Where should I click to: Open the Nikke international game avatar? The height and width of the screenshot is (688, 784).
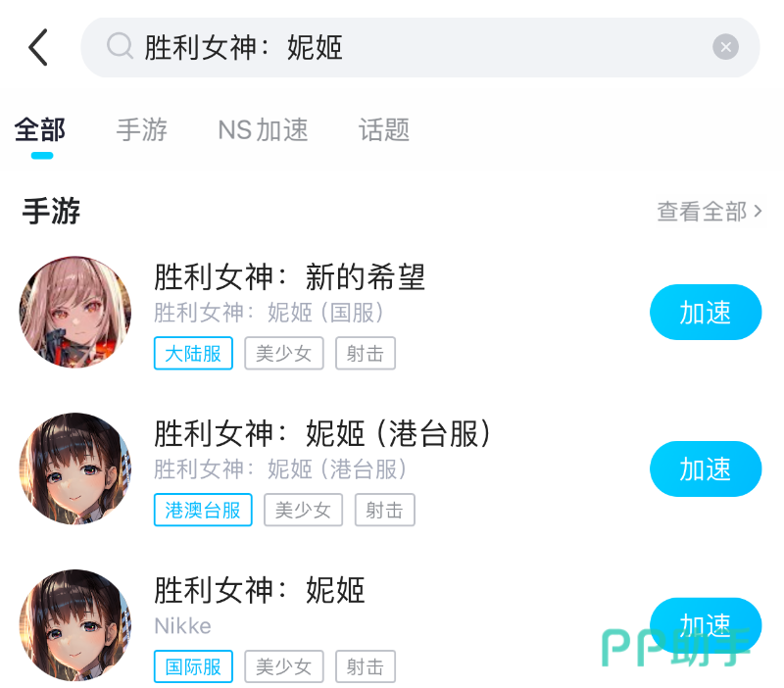(75, 625)
